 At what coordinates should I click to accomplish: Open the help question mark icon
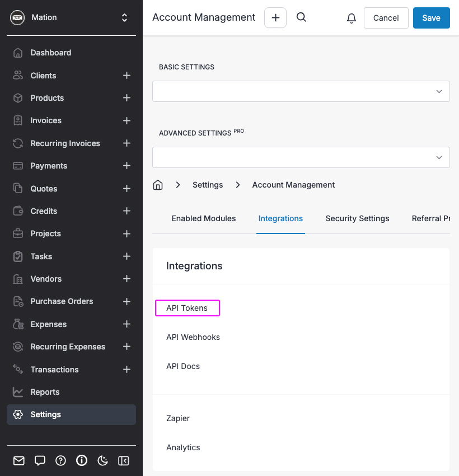[60, 460]
